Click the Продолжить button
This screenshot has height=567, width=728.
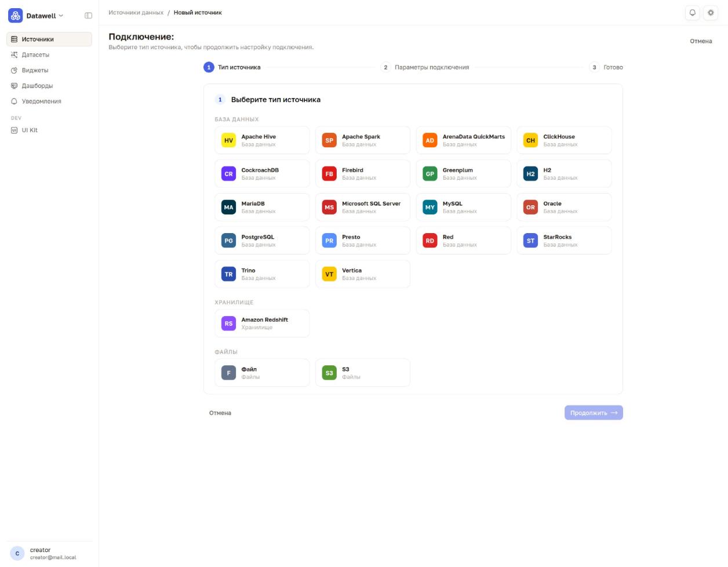click(x=594, y=413)
